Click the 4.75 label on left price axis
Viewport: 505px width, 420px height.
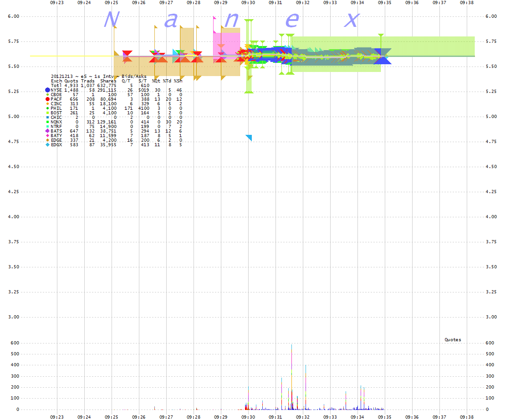[14, 142]
